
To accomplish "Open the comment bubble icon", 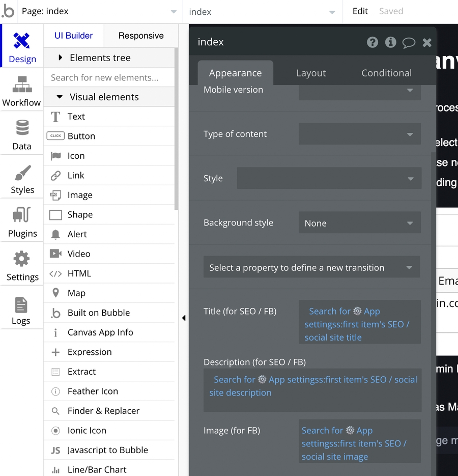I will pos(409,43).
